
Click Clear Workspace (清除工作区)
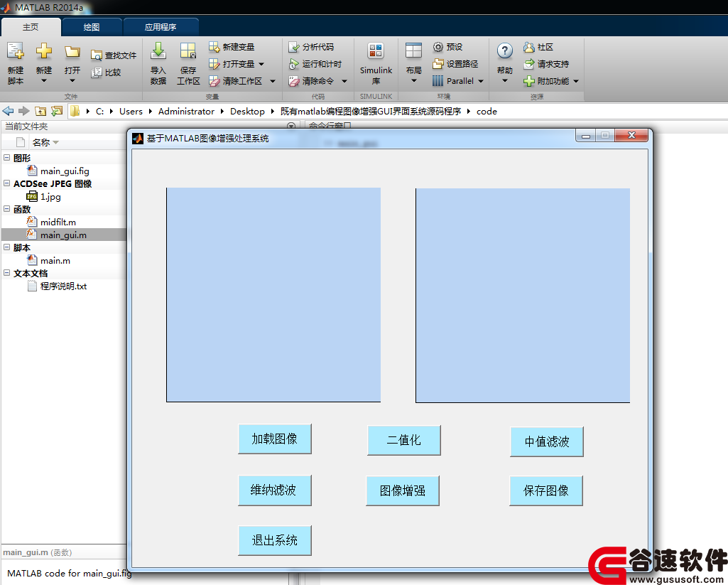(235, 81)
